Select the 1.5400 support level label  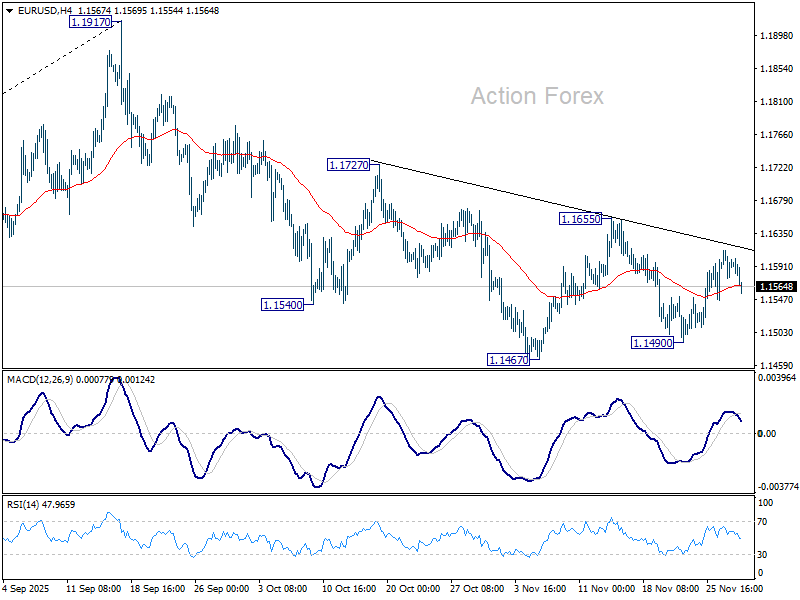(x=281, y=303)
